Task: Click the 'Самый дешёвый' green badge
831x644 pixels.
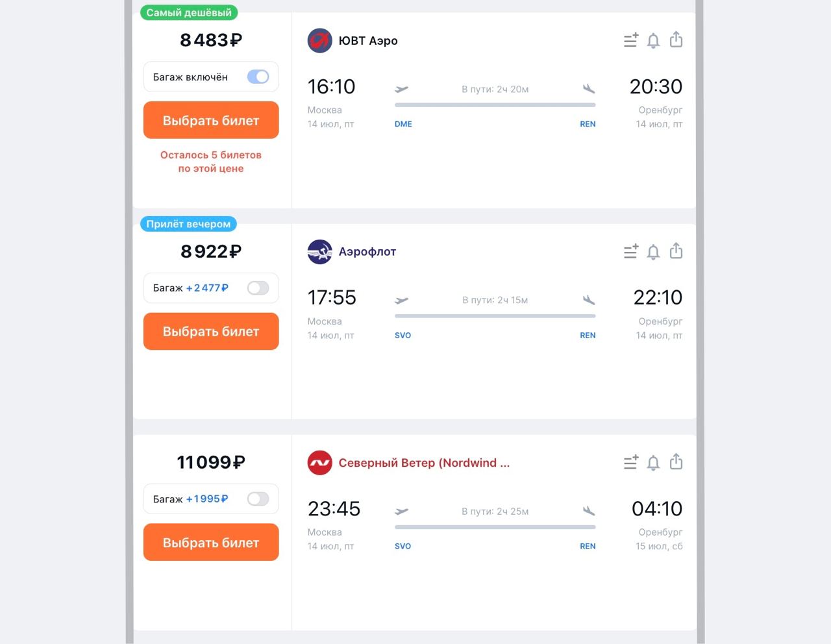Action: [189, 12]
